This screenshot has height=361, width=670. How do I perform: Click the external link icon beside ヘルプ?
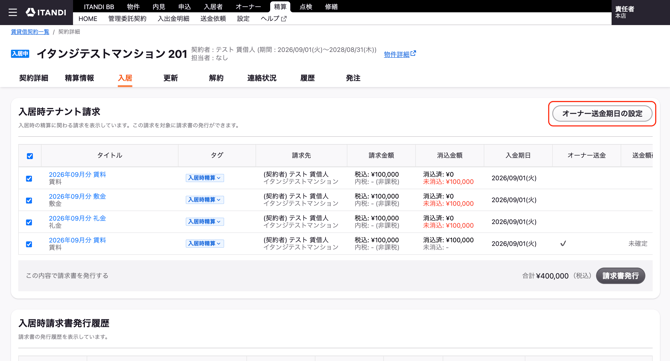click(284, 19)
